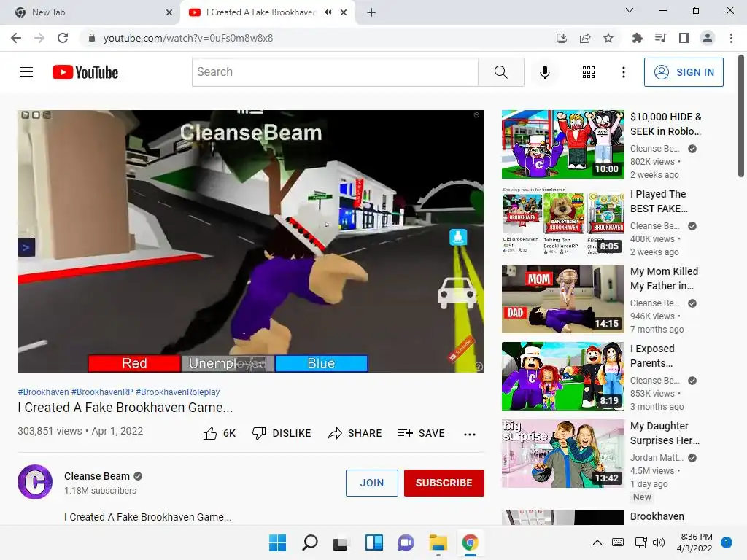This screenshot has height=560, width=747.
Task: Open the #BrookhavenRoleplay hashtag link
Action: coord(178,392)
